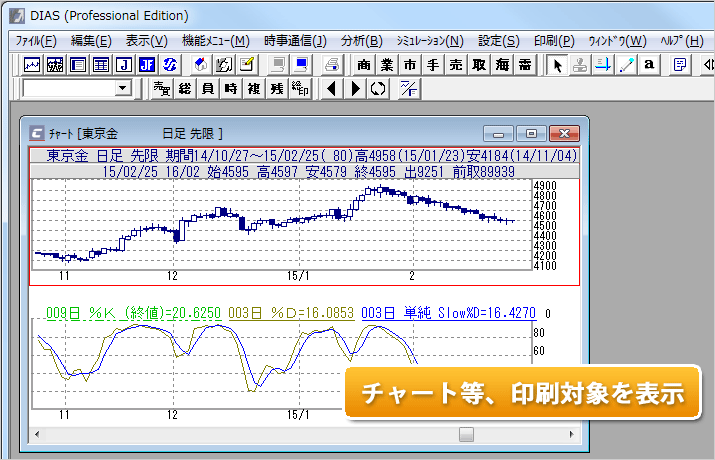Screen dimensions: 715x460
Task: Click the right triangle next button
Action: click(x=354, y=89)
